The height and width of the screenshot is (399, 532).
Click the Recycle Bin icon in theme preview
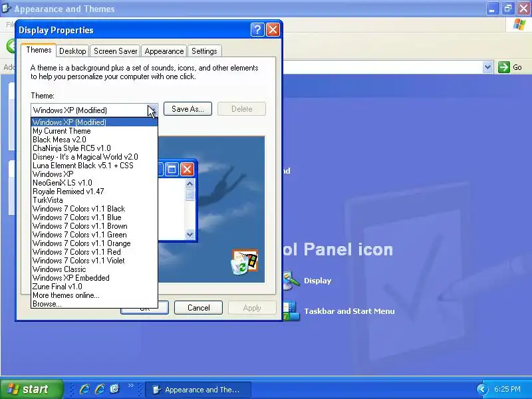click(240, 265)
